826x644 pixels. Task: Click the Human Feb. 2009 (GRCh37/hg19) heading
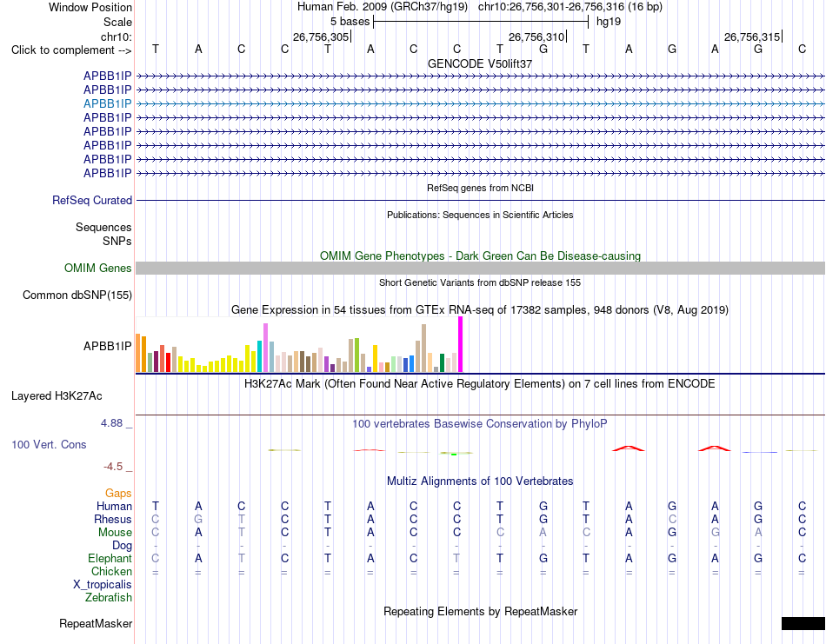[x=383, y=7]
